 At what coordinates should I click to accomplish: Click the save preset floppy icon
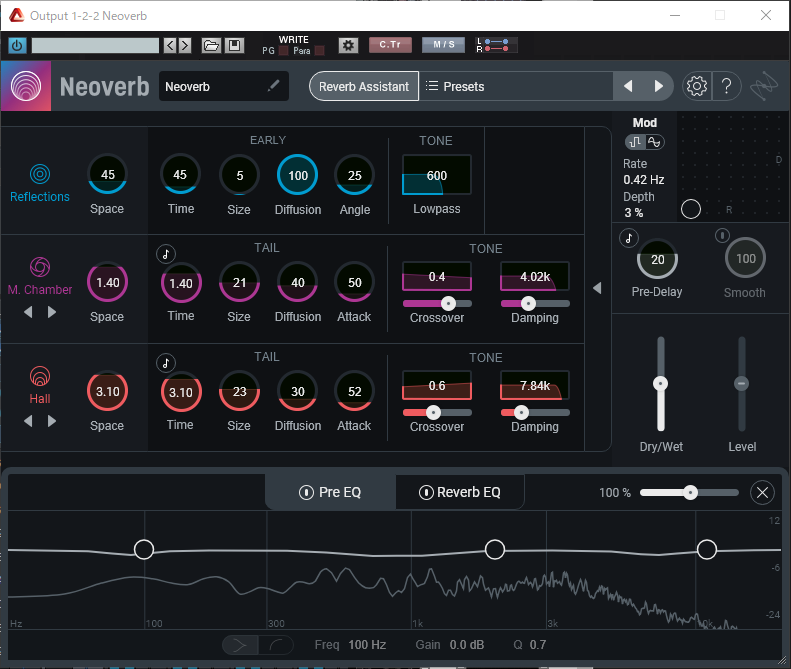tap(235, 45)
